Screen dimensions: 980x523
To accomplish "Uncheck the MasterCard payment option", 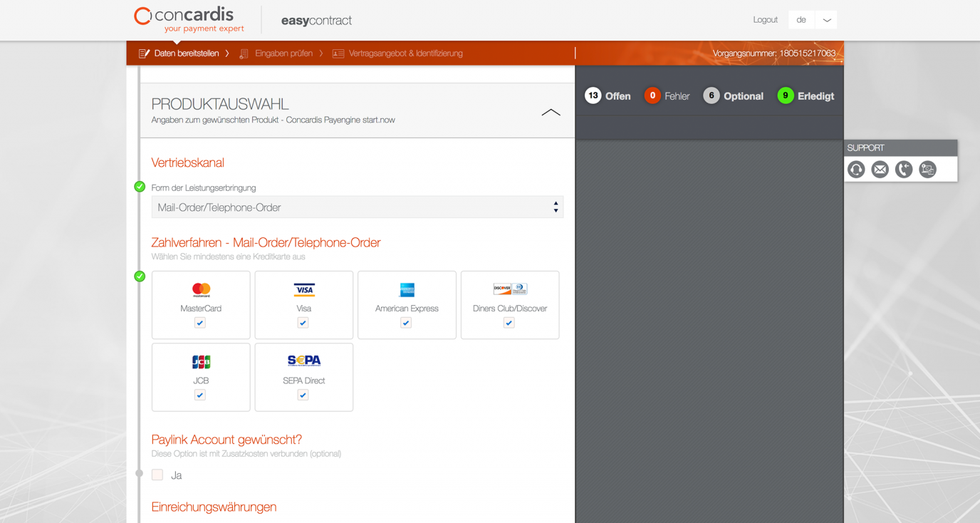I will click(200, 323).
